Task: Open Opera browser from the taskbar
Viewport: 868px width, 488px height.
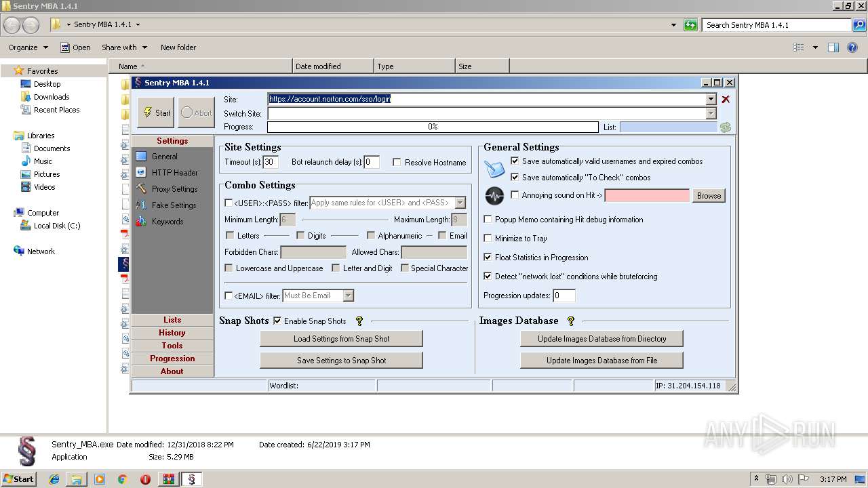Action: pyautogui.click(x=145, y=479)
